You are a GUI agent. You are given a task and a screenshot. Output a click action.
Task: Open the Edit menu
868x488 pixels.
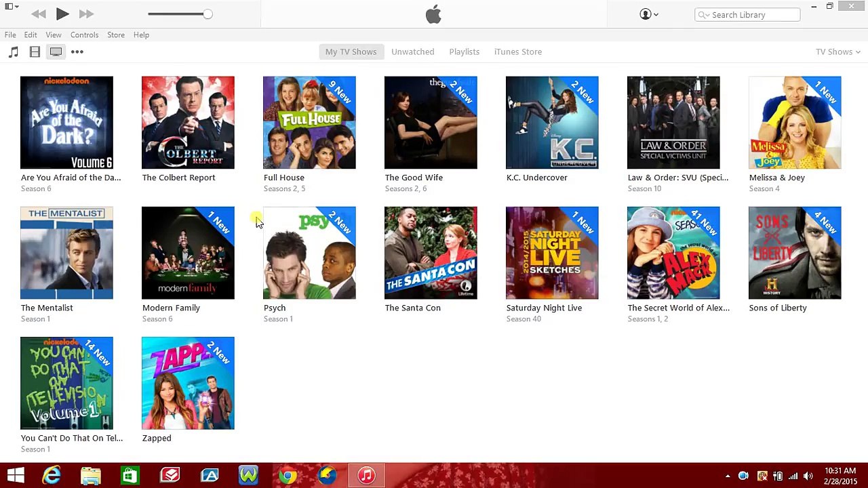[31, 35]
